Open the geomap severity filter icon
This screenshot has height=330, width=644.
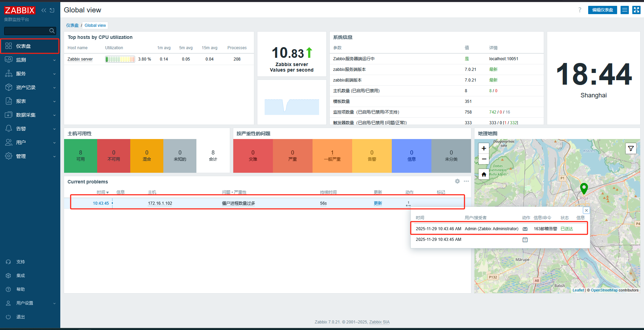point(631,148)
